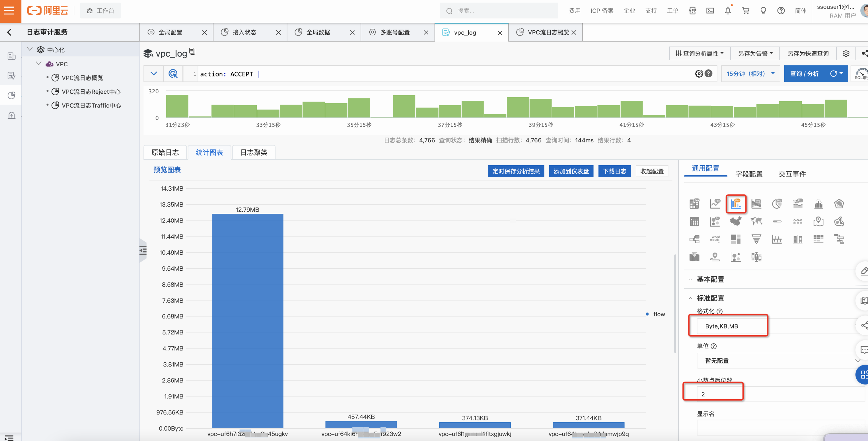
Task: Click the notification bell icon
Action: tap(727, 11)
